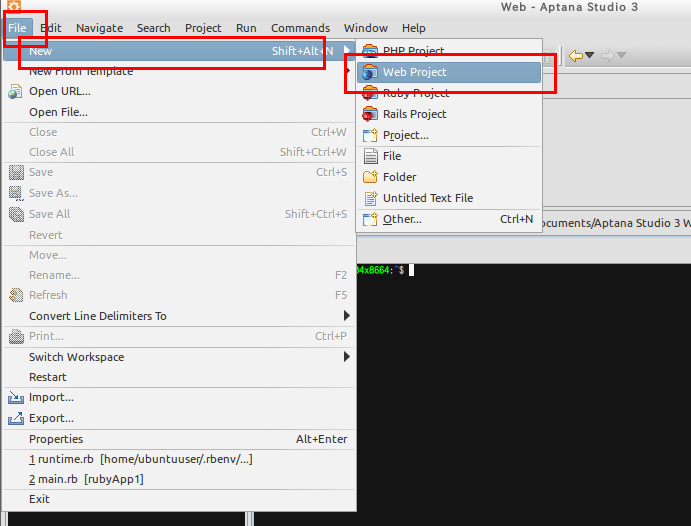The width and height of the screenshot is (691, 526).
Task: Open the Search menu
Action: pos(153,28)
